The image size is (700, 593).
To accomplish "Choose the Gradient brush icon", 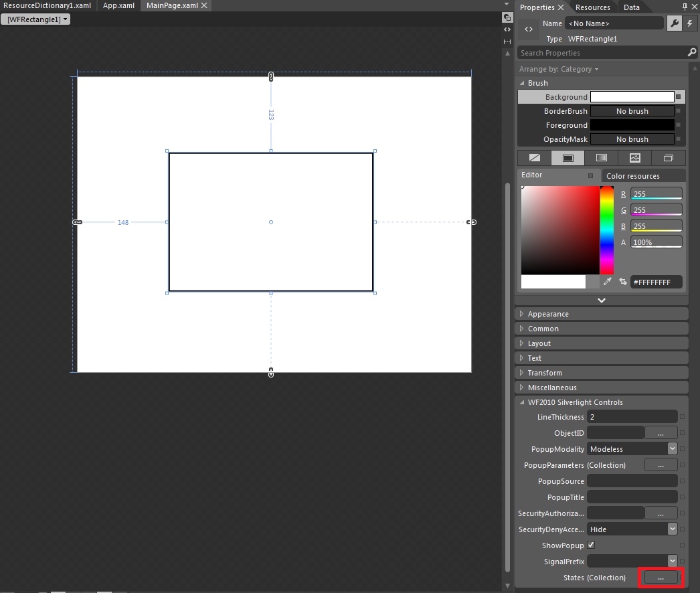I will (601, 158).
